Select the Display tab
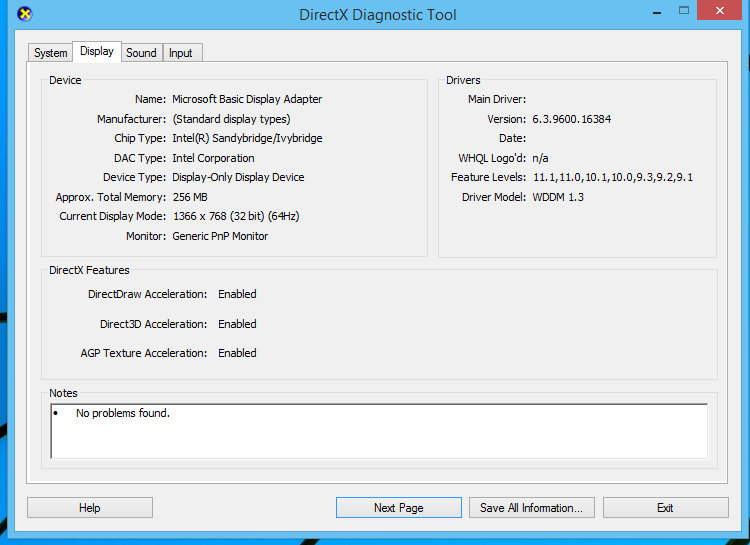 pyautogui.click(x=97, y=51)
